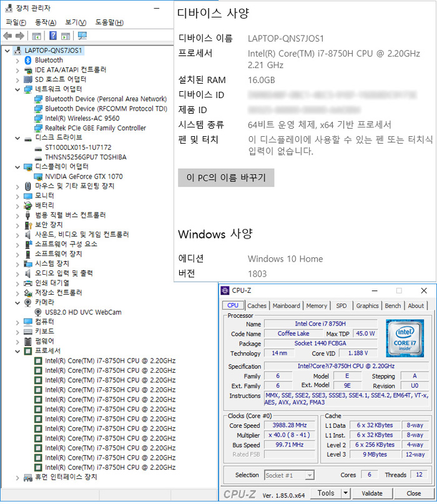
Task: Switch to the Caches tab in CPU-Z
Action: 257,305
